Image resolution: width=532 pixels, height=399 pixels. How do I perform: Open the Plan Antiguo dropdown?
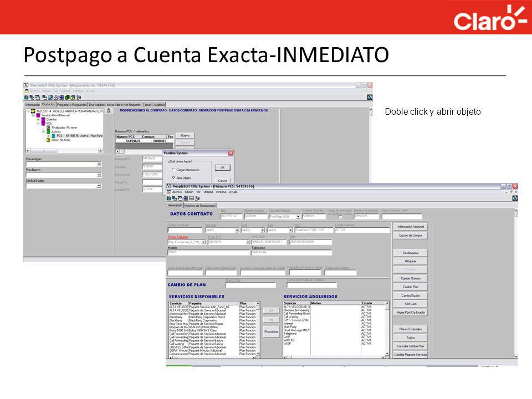pos(99,164)
